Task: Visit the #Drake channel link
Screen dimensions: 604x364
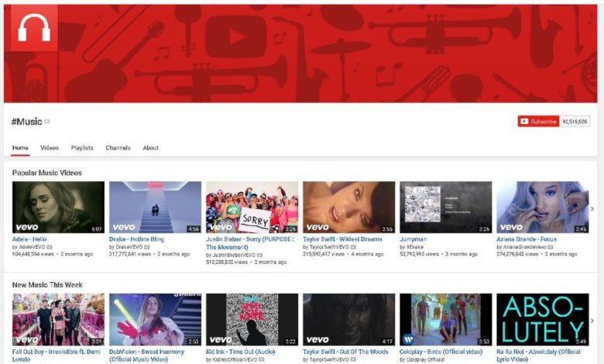Action: pyautogui.click(x=414, y=247)
